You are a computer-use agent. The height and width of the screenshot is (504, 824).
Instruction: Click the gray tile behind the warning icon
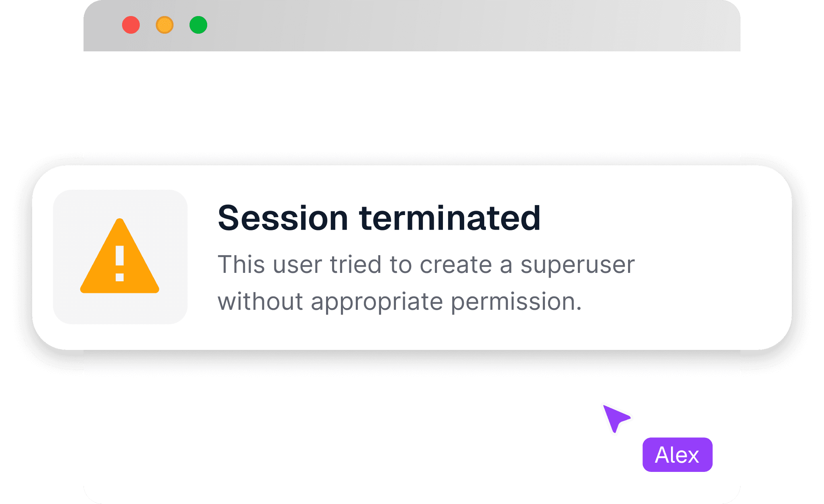point(120,257)
